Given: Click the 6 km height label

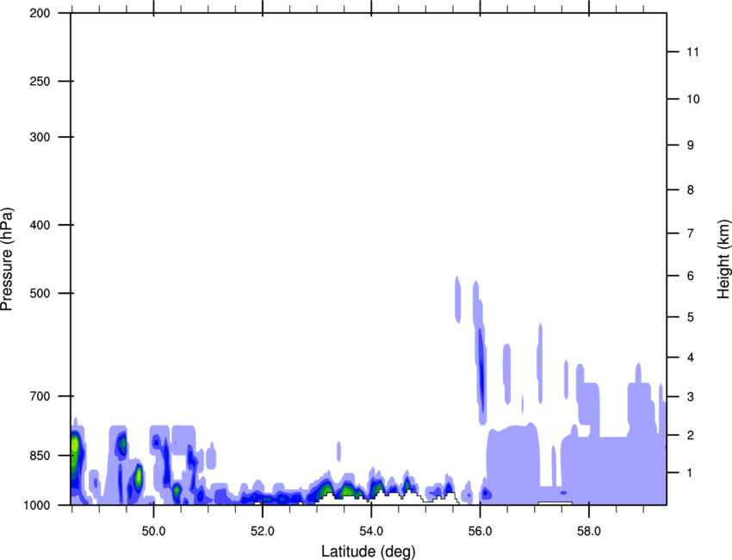Looking at the screenshot, I should pos(691,276).
